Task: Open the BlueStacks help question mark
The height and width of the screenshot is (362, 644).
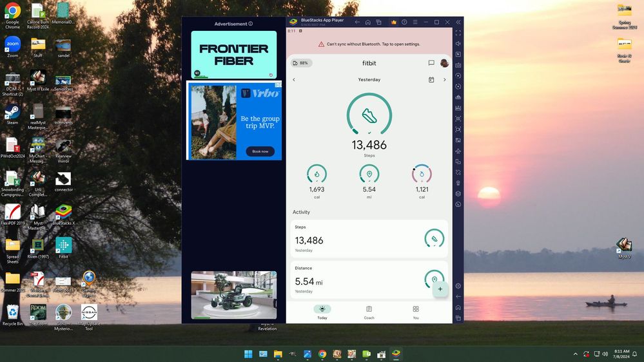Action: (x=404, y=22)
